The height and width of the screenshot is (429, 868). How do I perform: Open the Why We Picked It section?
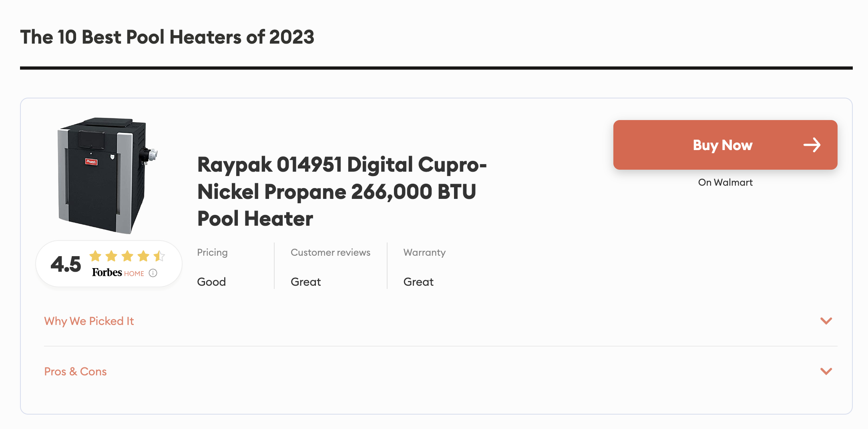pyautogui.click(x=89, y=321)
